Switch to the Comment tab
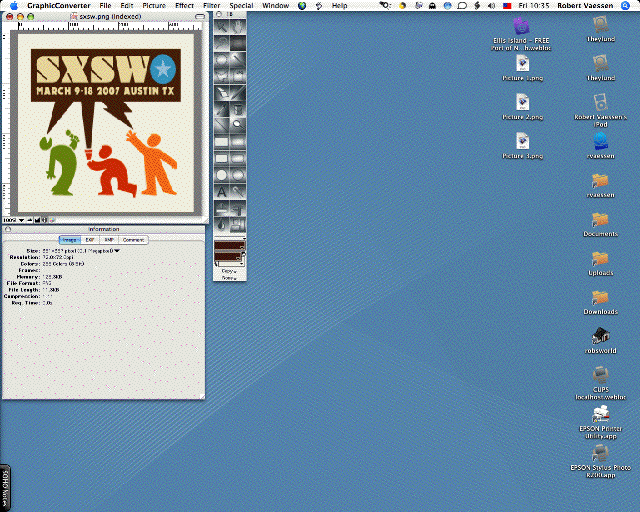Screen dimensions: 640x512 coord(133,240)
